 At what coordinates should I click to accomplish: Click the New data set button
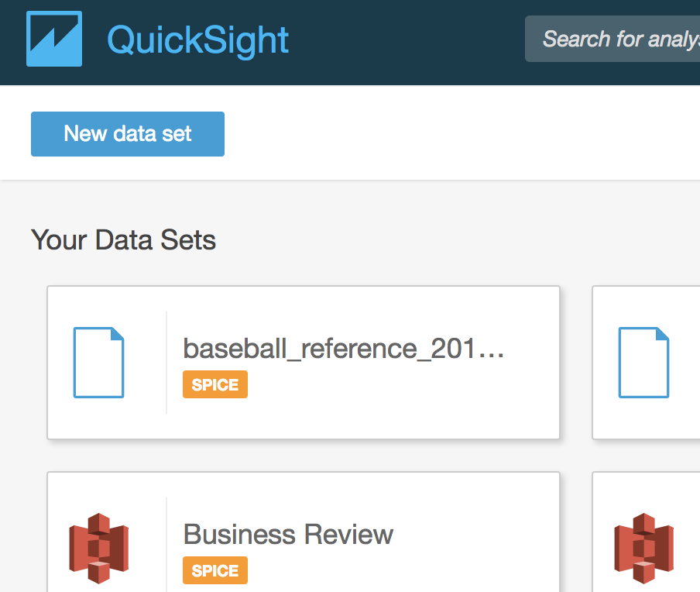point(128,134)
